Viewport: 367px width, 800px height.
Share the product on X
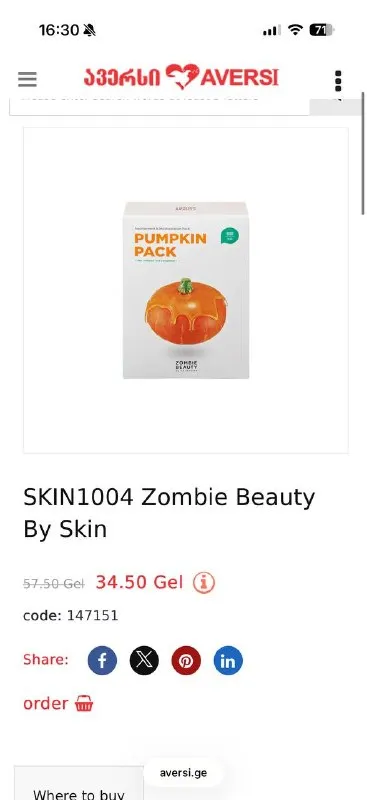point(144,661)
